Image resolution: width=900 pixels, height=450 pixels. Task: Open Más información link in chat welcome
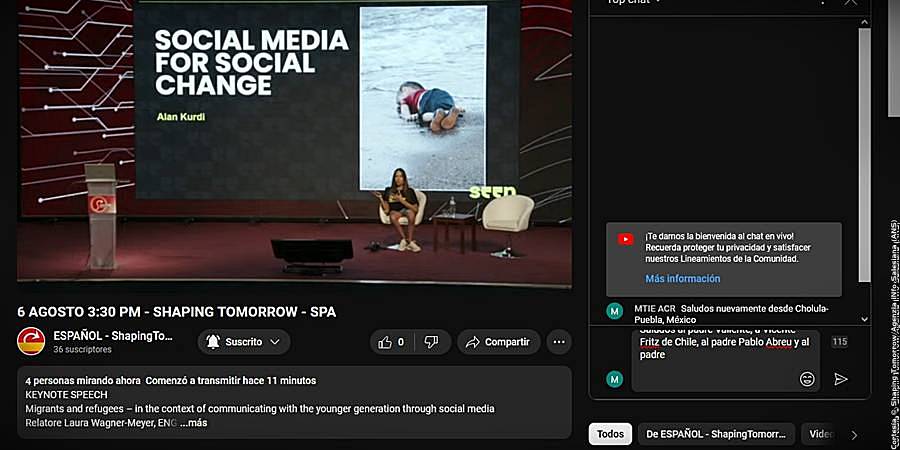682,279
